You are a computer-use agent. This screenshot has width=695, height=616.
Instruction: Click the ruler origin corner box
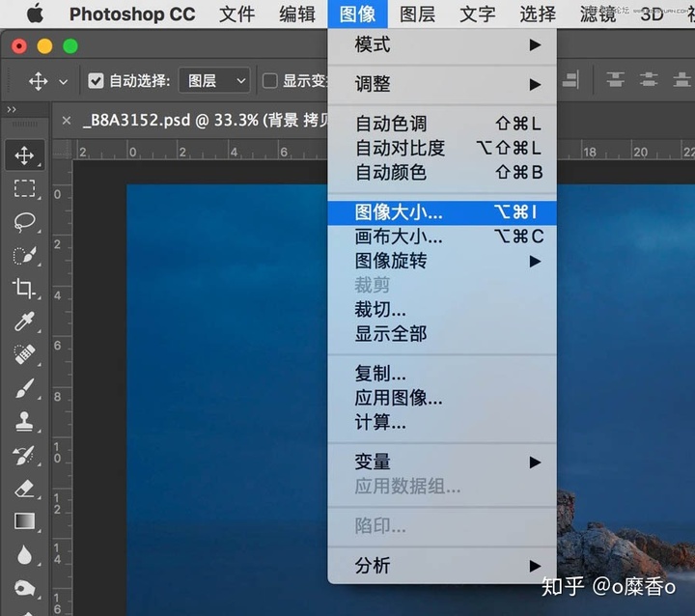pos(63,150)
